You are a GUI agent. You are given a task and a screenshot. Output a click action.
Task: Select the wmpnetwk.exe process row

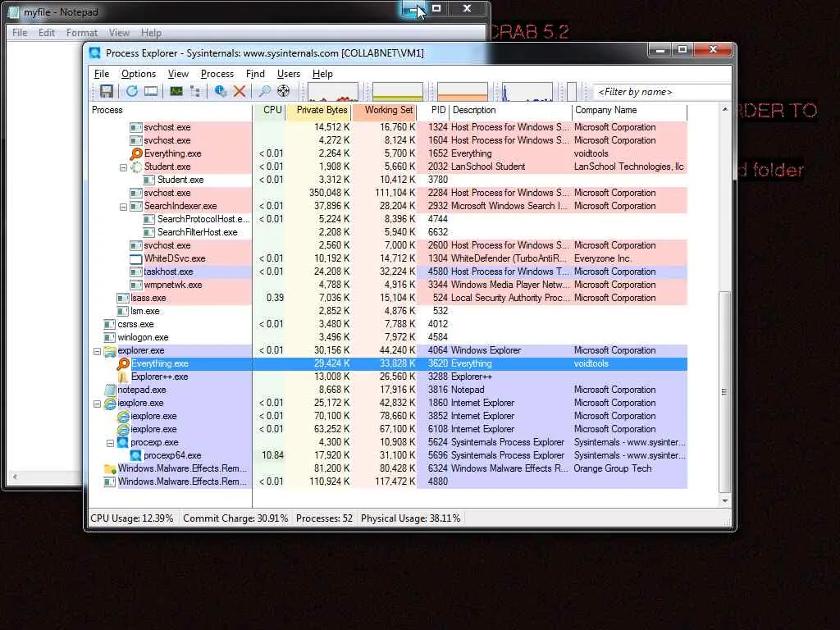tap(388, 285)
